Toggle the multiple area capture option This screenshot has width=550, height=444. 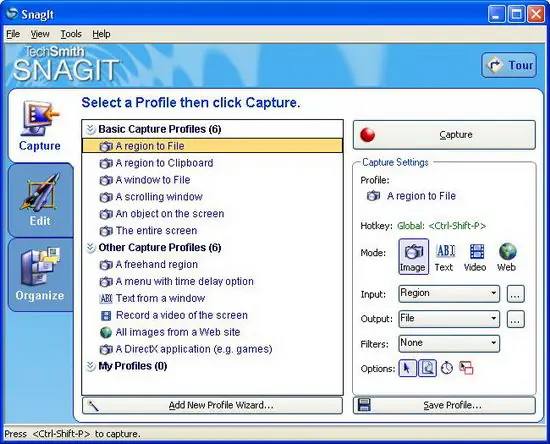click(467, 368)
